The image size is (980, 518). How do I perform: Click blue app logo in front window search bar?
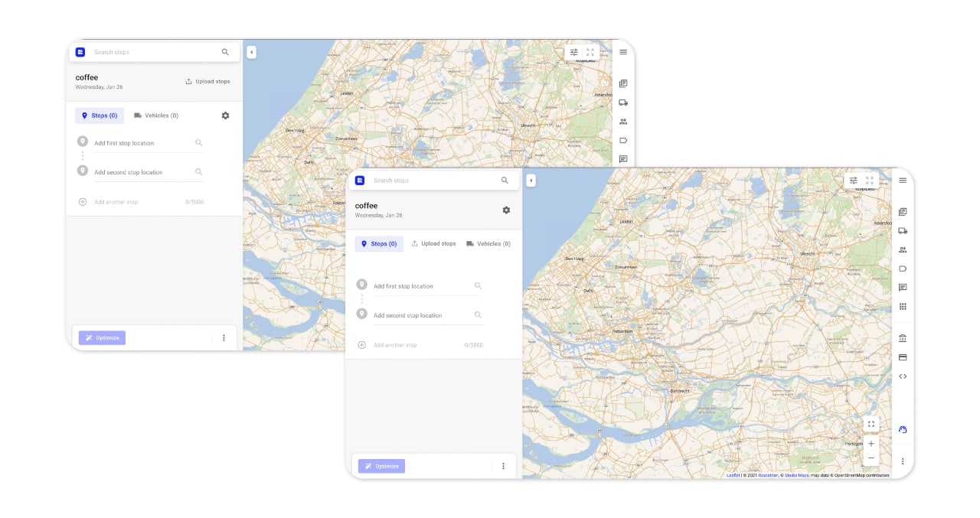360,181
